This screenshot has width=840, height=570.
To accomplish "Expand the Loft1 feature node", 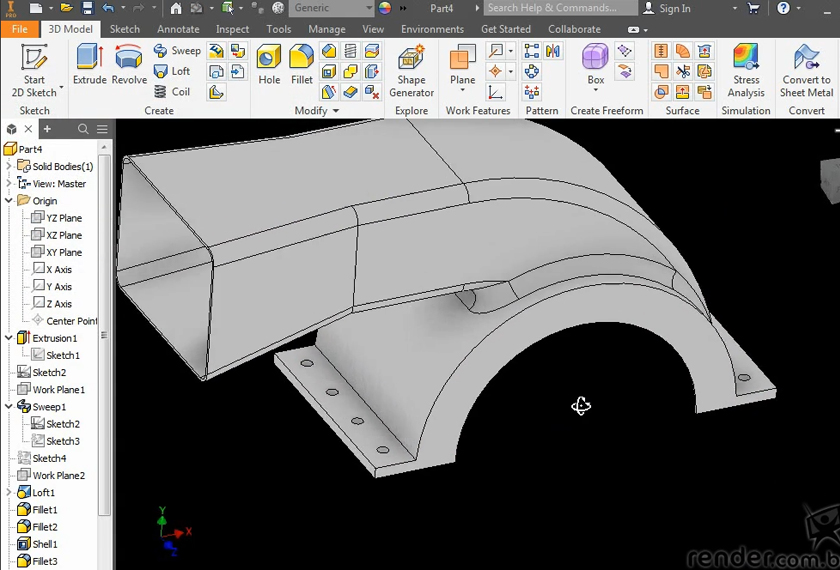I will click(x=9, y=493).
